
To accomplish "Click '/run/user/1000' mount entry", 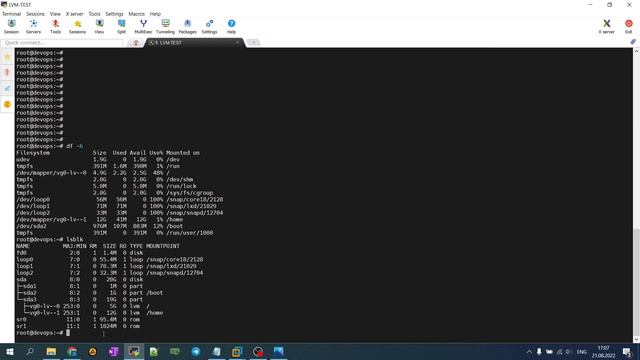I will click(189, 233).
